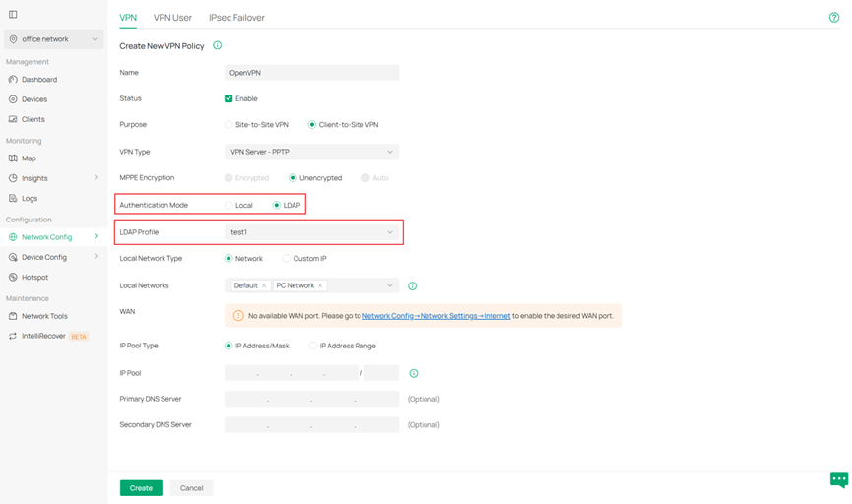Viewport: 852px width, 504px height.
Task: Open the chat support bubble icon
Action: coord(839,479)
